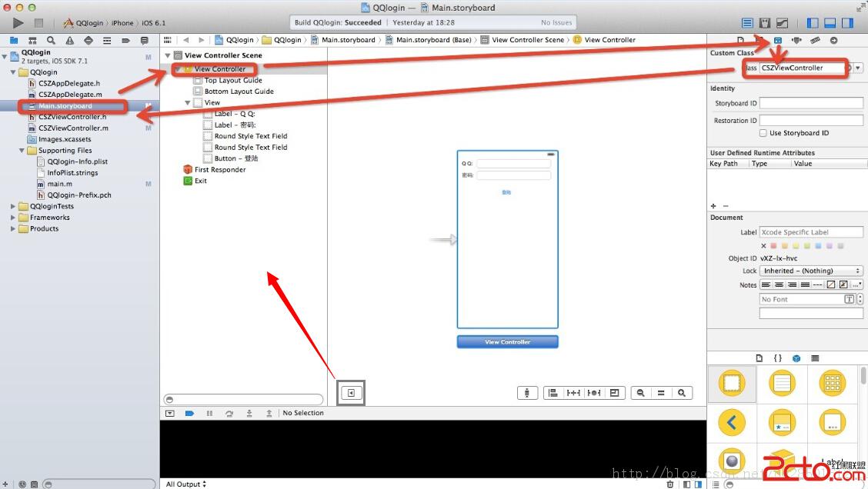The width and height of the screenshot is (868, 489).
Task: Hide the document outline with toggle button
Action: click(x=351, y=393)
